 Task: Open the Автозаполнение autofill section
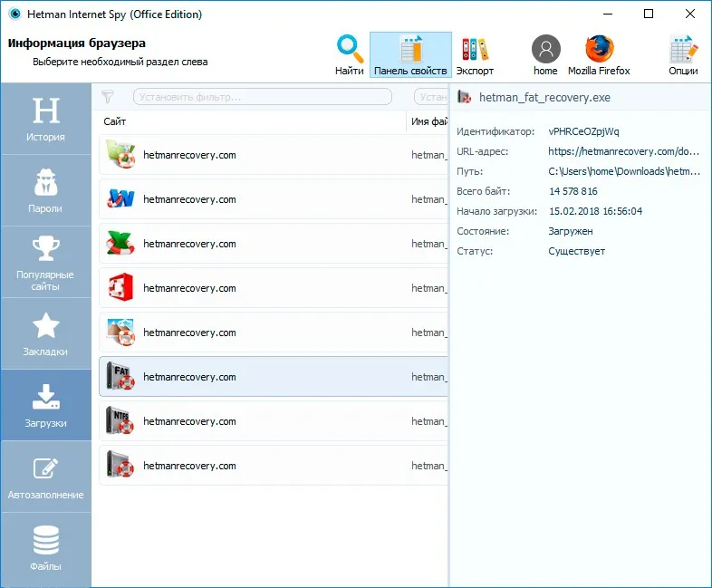(45, 477)
